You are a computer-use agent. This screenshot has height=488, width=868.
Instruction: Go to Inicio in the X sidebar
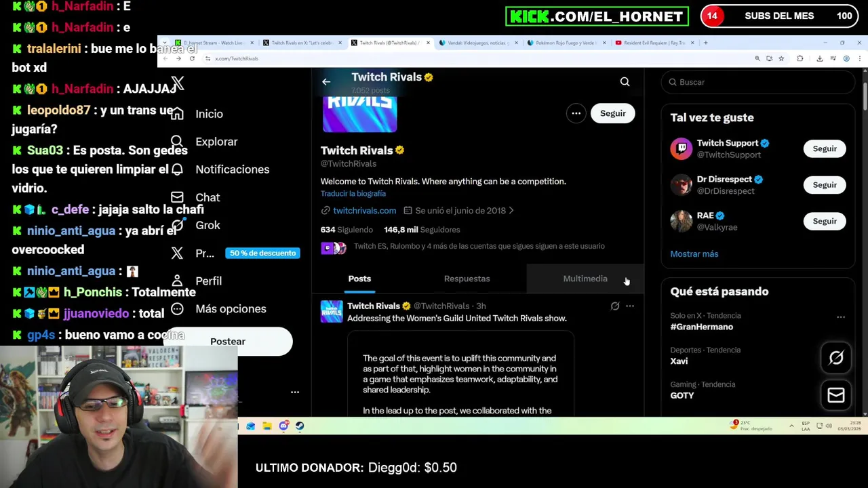[197, 114]
